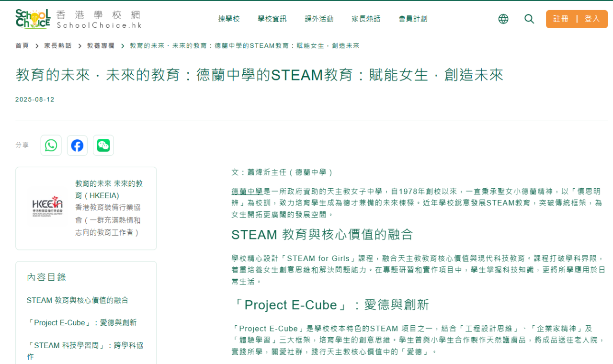Click the SchoolChoice.hk logo

click(x=78, y=19)
